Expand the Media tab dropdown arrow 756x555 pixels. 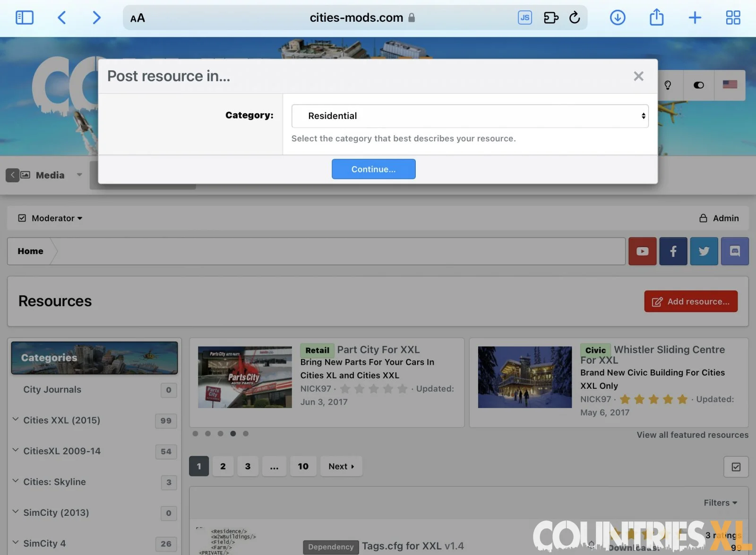pos(79,175)
